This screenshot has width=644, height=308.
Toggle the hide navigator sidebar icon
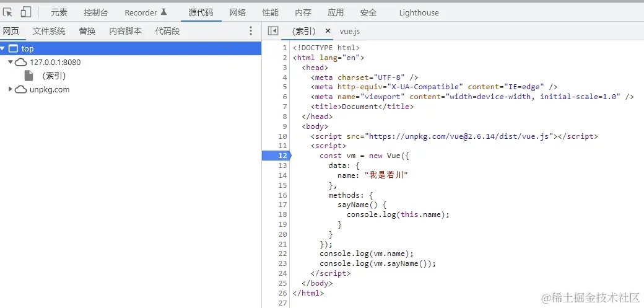coord(272,31)
